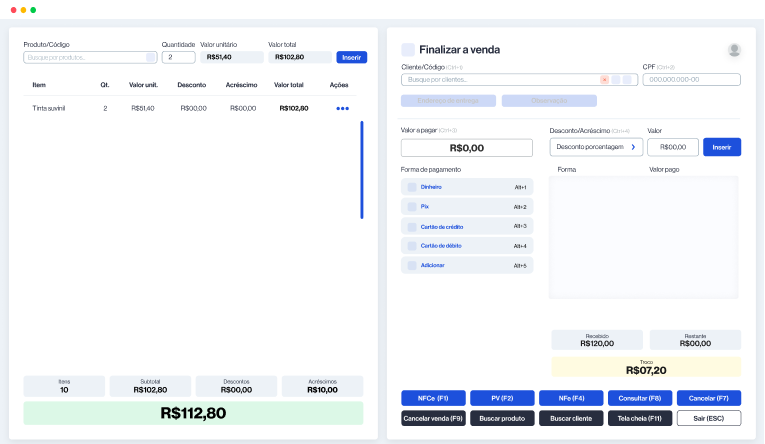The height and width of the screenshot is (444, 765).
Task: Click the Recebido R$120,00 box
Action: (x=597, y=340)
